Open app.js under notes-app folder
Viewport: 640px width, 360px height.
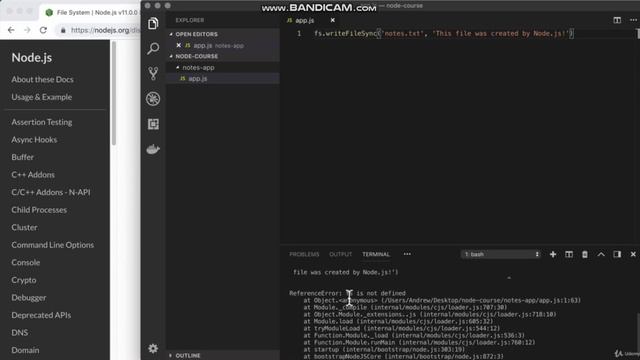coord(198,78)
